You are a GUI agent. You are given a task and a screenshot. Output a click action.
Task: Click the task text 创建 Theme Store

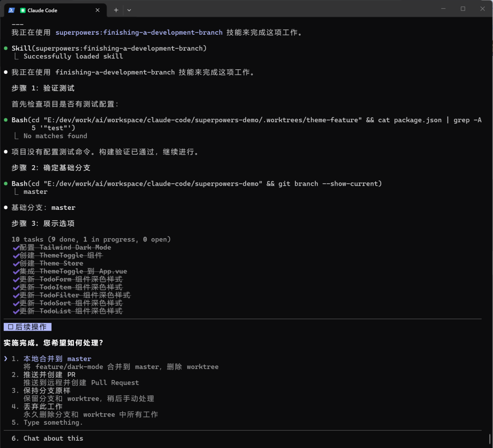[x=52, y=263]
